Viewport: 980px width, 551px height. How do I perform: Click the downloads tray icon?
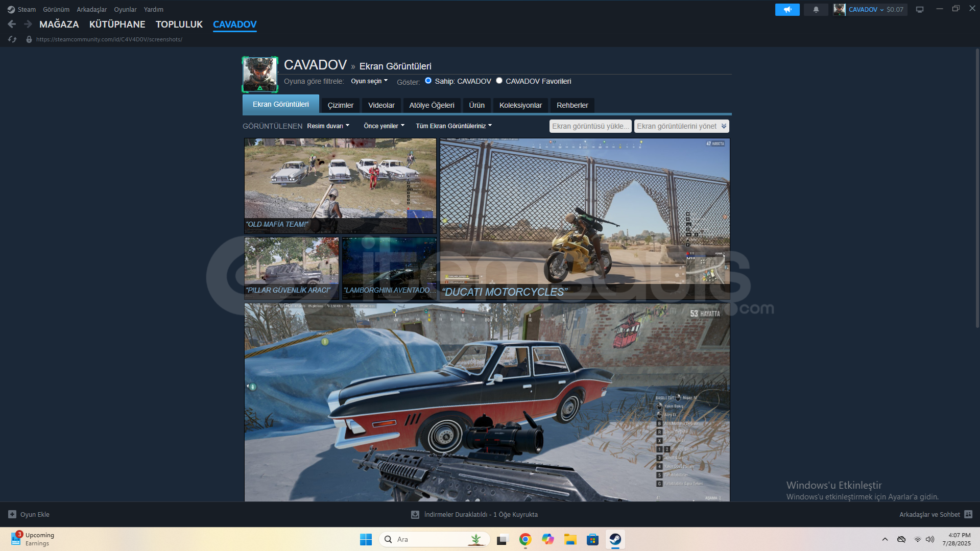click(415, 514)
